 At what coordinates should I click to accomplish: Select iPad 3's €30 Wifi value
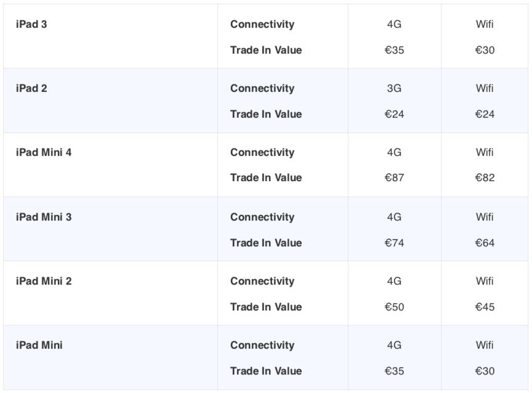485,50
